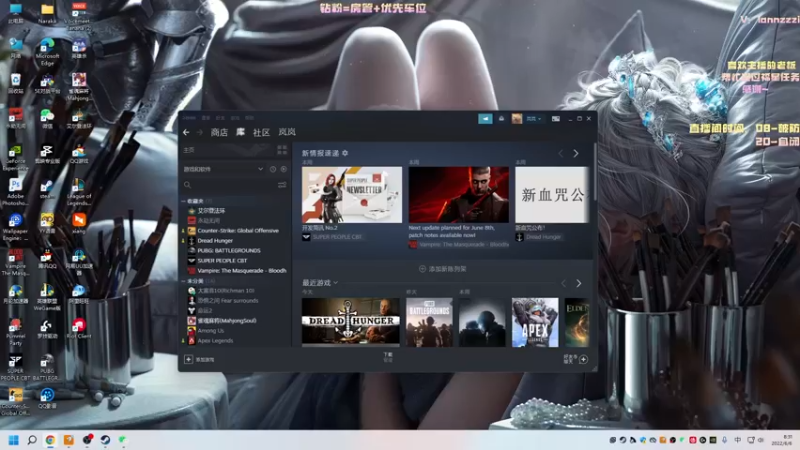
Task: Switch library to grid collections view icon
Action: click(x=282, y=150)
